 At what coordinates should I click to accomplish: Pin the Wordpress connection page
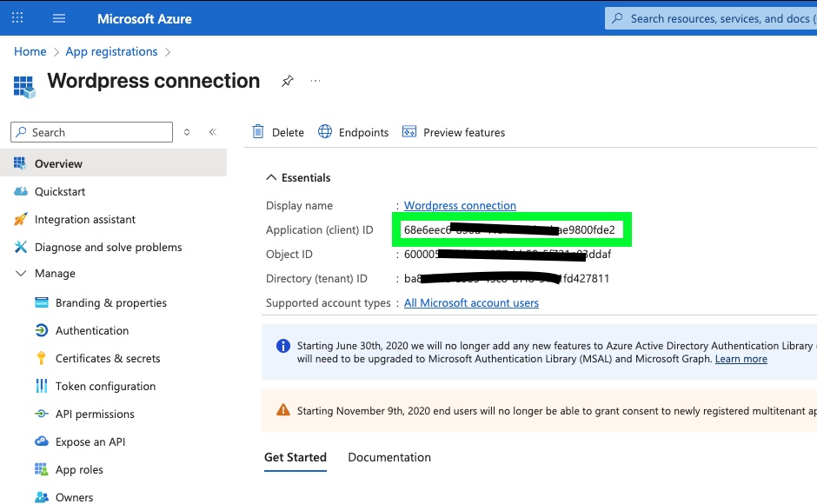(287, 81)
